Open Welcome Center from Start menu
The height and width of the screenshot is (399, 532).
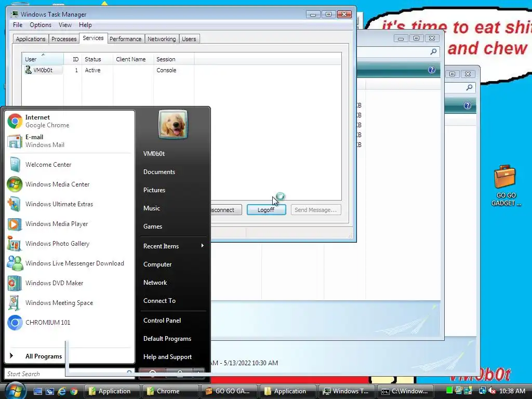(70, 165)
